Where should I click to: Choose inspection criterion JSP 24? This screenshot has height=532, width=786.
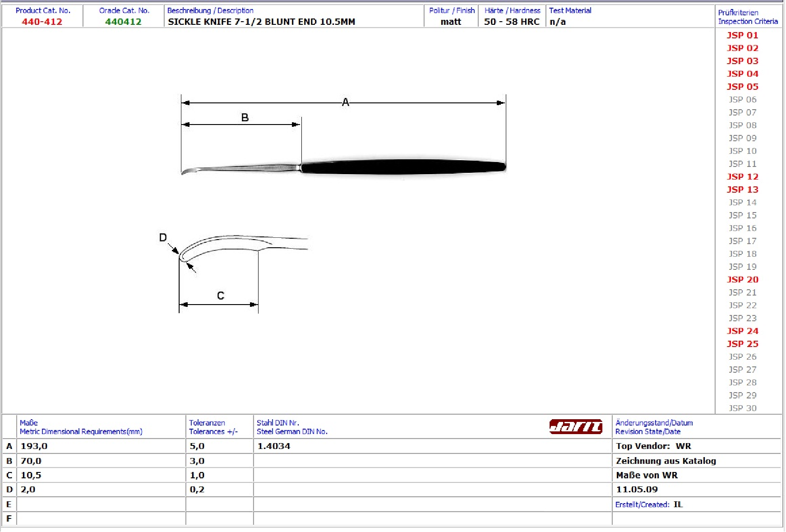[742, 331]
